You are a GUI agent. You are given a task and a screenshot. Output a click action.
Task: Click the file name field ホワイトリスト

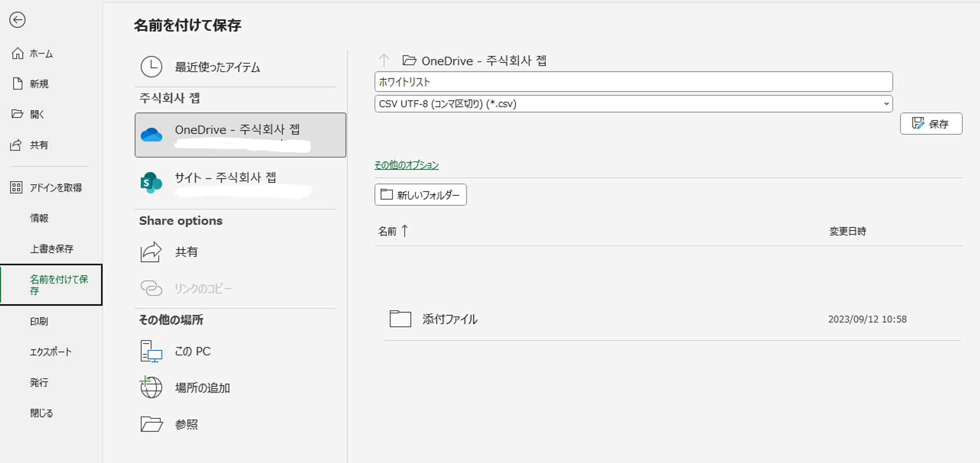click(x=633, y=82)
